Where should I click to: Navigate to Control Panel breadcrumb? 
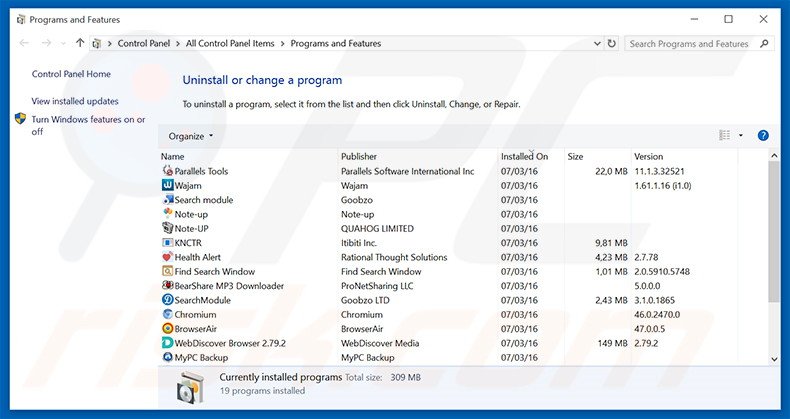pyautogui.click(x=144, y=43)
